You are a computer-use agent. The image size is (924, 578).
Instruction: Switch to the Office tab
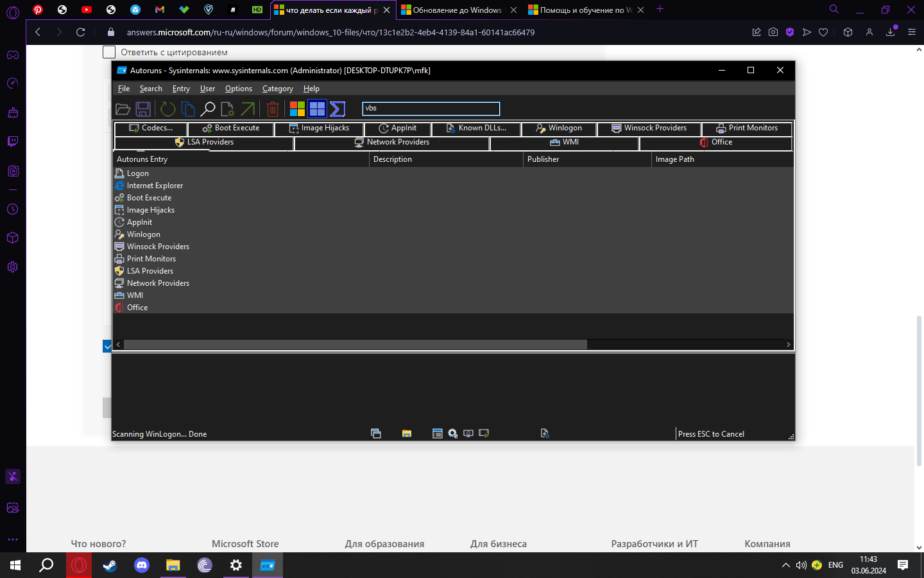click(716, 143)
